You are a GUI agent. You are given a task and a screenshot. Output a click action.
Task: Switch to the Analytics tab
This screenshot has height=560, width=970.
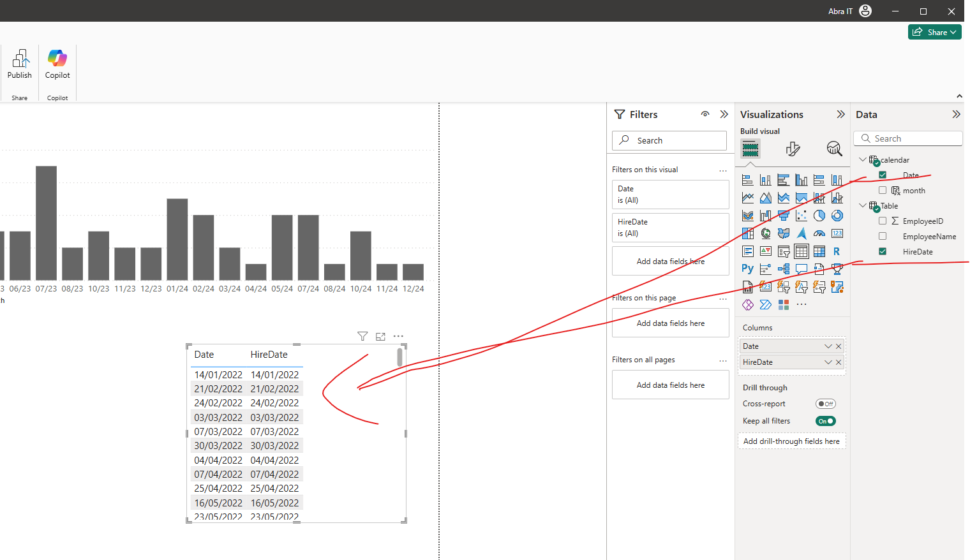[x=834, y=149]
